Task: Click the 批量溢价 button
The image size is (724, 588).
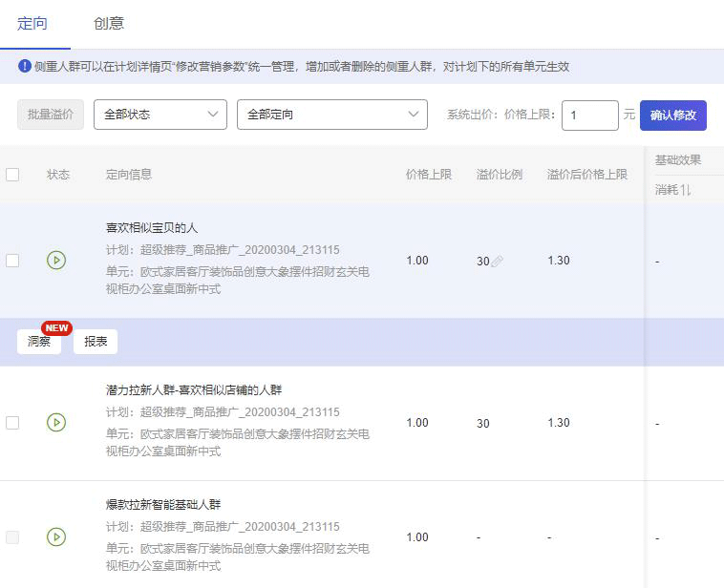Action: (51, 115)
